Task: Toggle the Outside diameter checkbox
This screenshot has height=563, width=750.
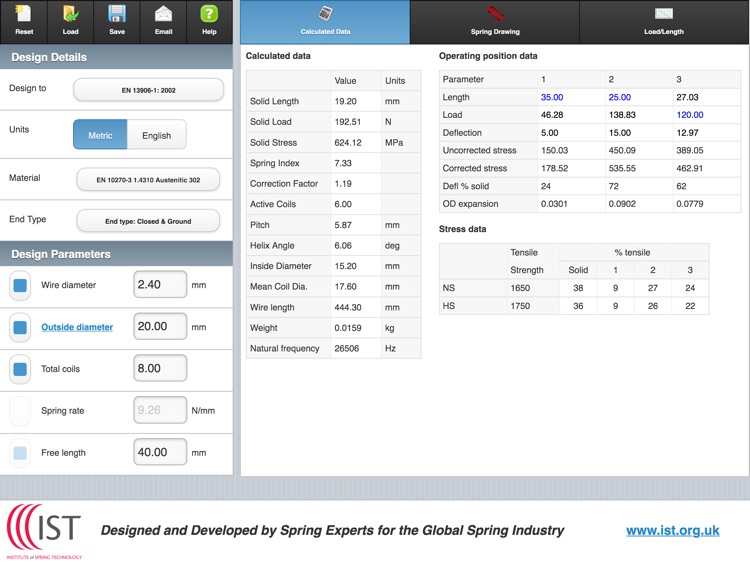Action: pos(20,328)
